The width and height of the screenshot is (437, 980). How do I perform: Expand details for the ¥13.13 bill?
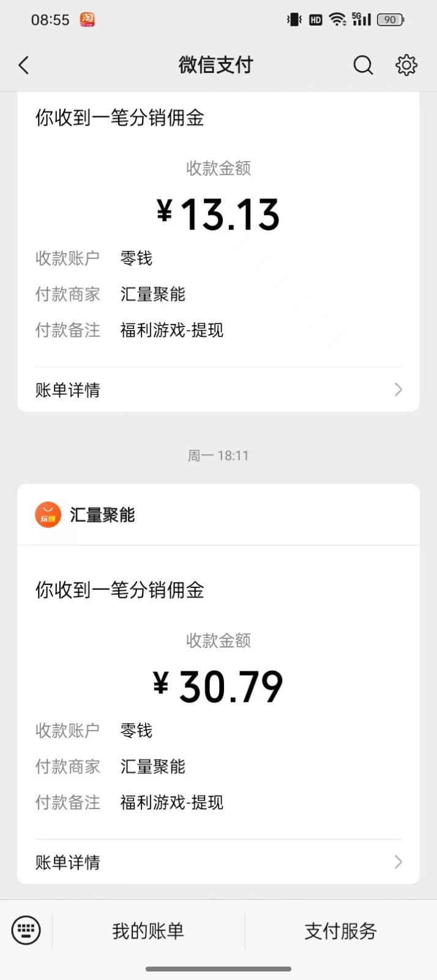point(219,390)
